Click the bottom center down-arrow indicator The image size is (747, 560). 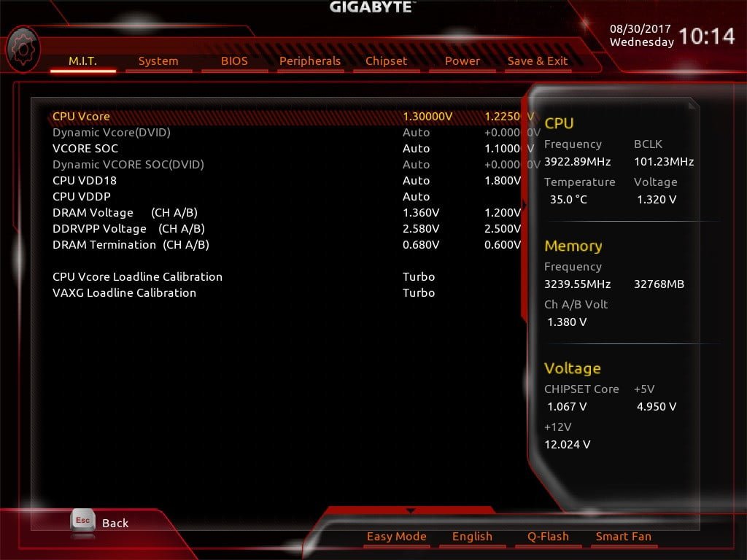tap(410, 510)
